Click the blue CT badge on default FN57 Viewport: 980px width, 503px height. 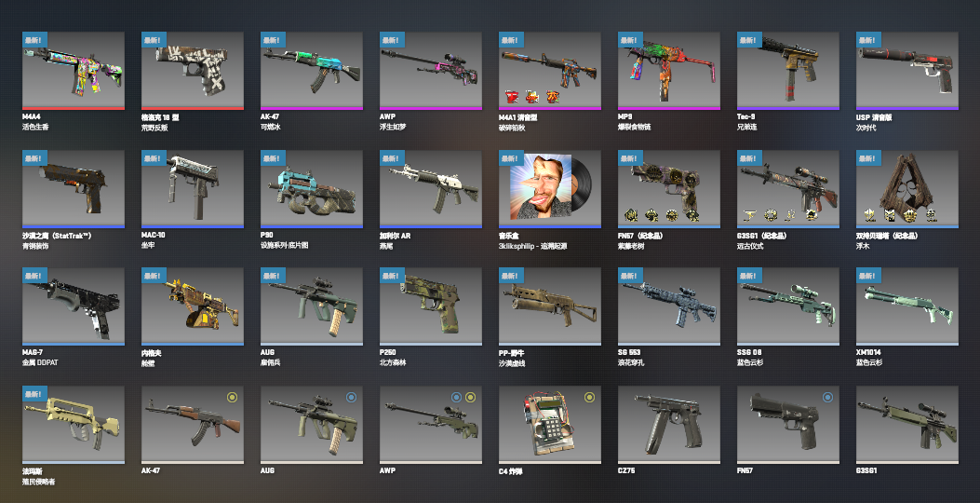(x=828, y=397)
